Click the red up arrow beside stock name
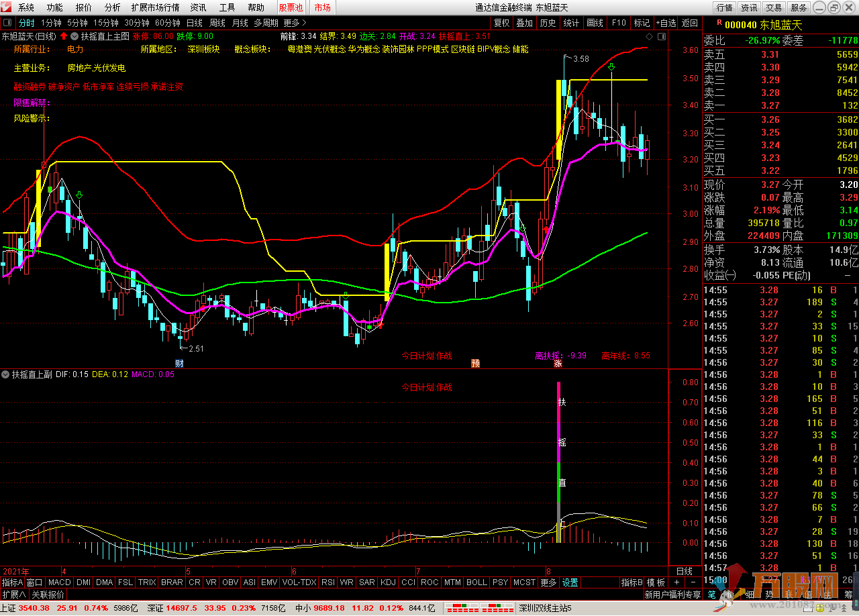The height and width of the screenshot is (616, 859). (64, 36)
